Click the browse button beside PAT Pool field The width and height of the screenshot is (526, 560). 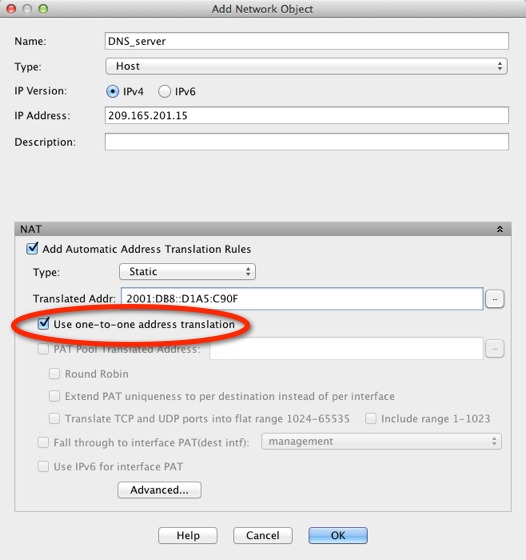(495, 349)
